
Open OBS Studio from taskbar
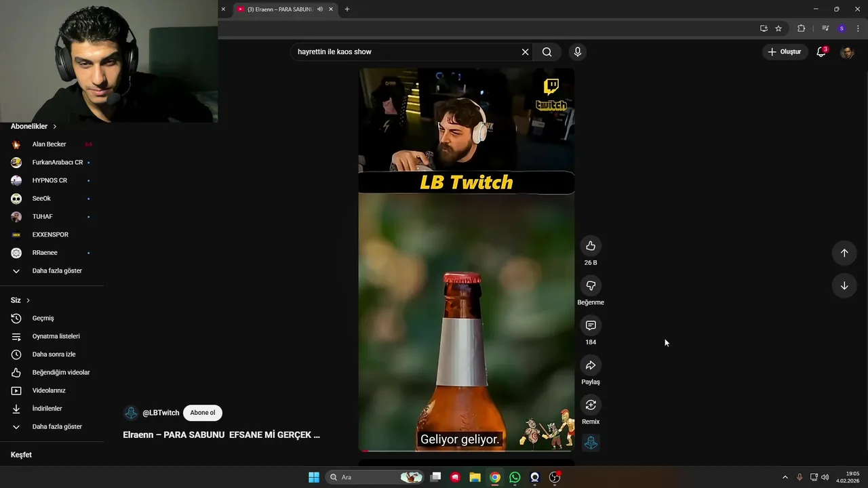[x=555, y=477]
